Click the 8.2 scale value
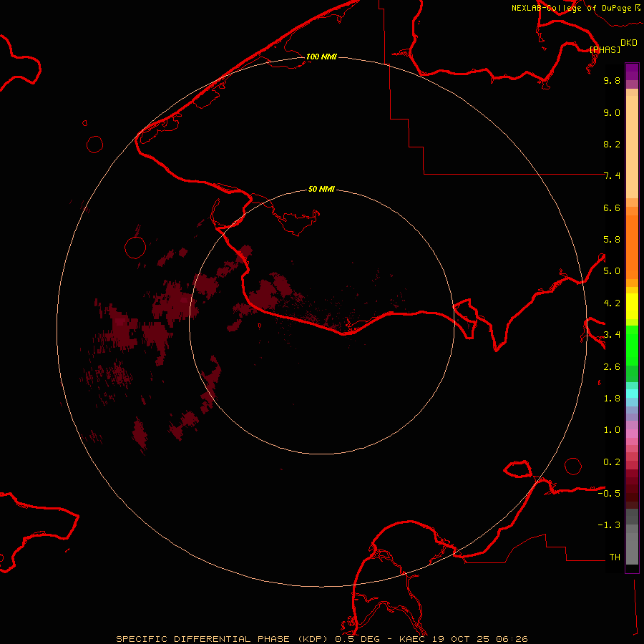The image size is (644, 644). pyautogui.click(x=612, y=144)
